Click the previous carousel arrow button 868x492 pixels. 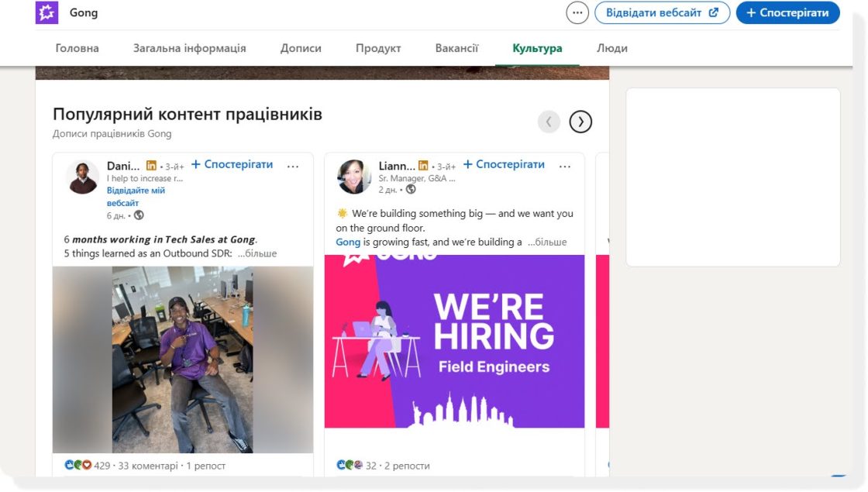click(x=549, y=122)
